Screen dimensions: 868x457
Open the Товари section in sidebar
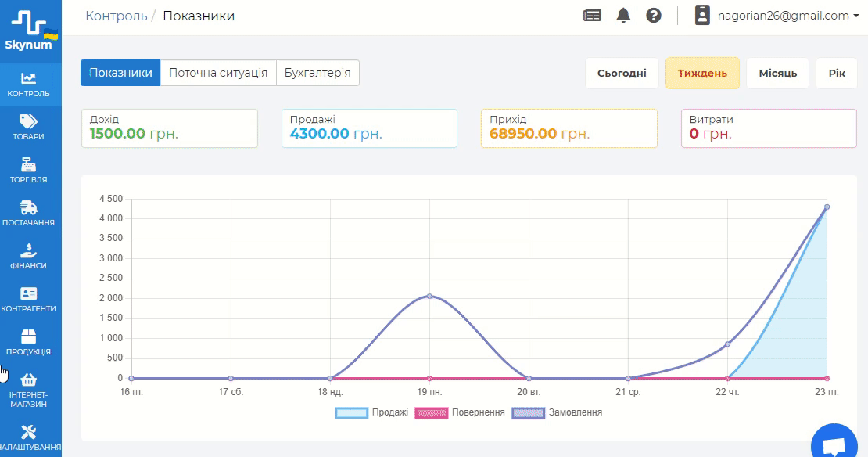29,128
